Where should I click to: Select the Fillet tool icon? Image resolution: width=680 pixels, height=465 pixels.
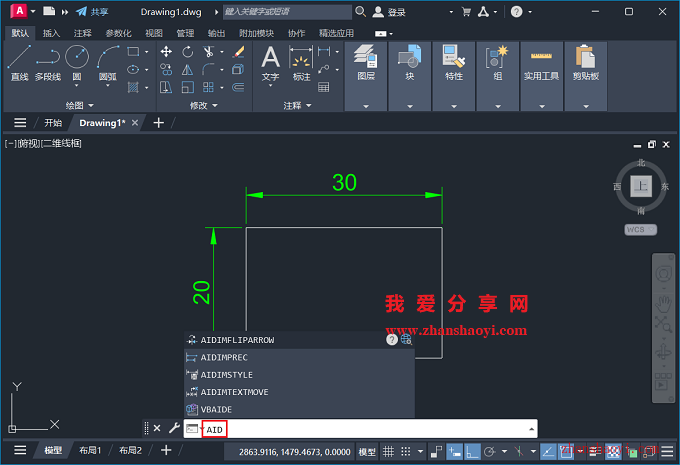(209, 69)
